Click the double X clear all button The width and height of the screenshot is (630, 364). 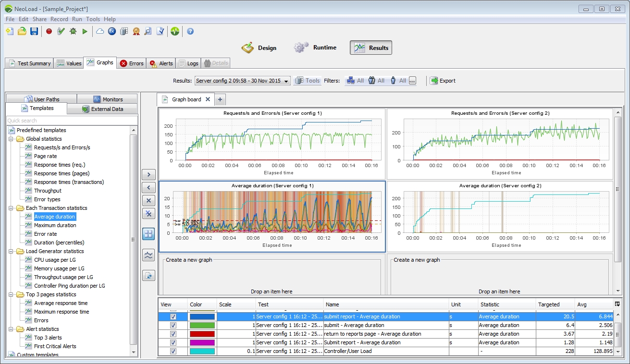pos(148,213)
